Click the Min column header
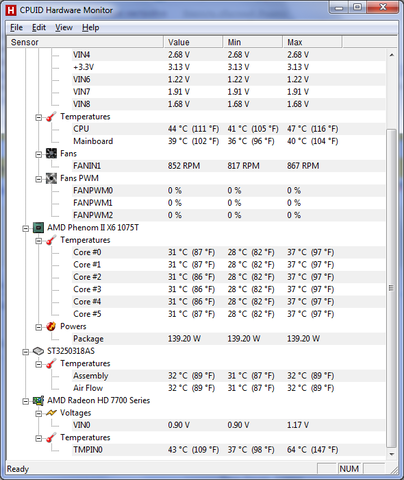404x480 pixels. (253, 42)
